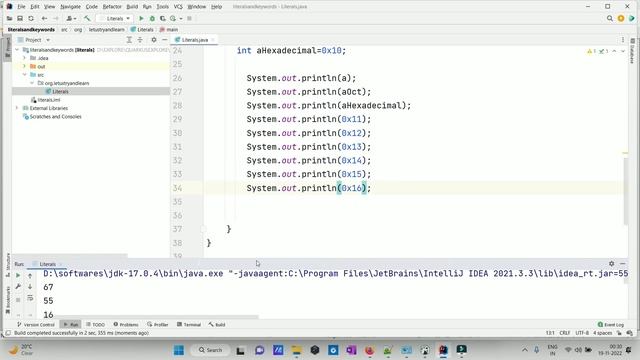The width and height of the screenshot is (640, 360).
Task: Click the UTF-8 encoding status widget
Action: (582, 333)
